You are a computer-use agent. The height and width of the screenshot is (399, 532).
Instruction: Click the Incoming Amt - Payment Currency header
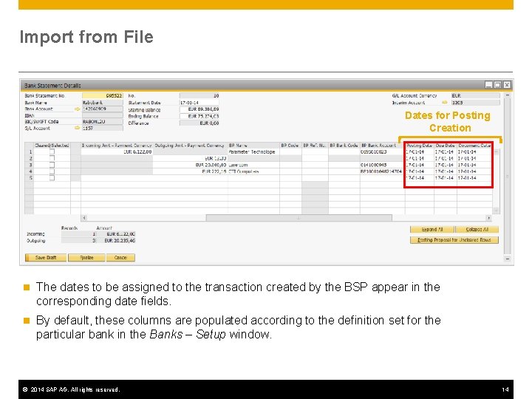click(x=117, y=146)
